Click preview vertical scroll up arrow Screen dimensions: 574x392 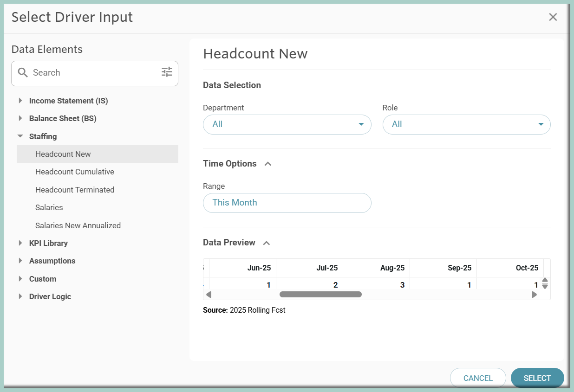pyautogui.click(x=545, y=280)
